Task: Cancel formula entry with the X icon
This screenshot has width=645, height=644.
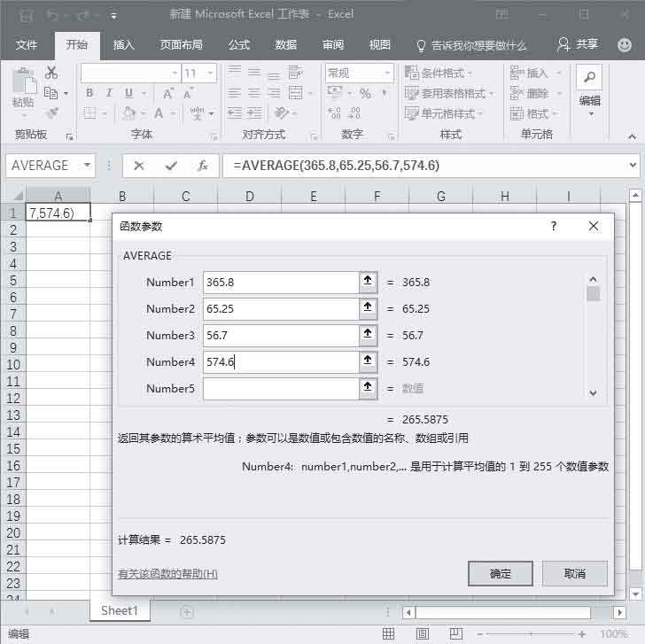Action: click(139, 166)
